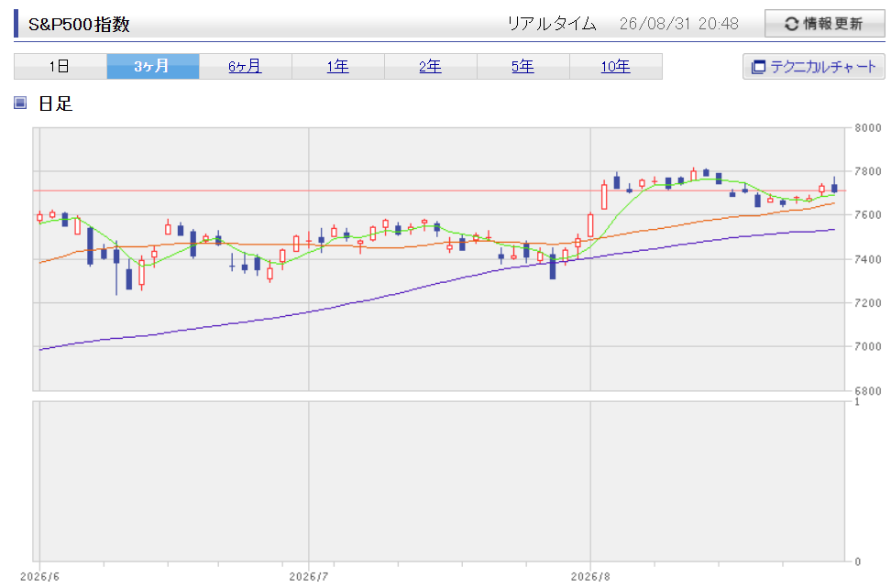Show the 1年 chart period
Image resolution: width=891 pixels, height=588 pixels.
pyautogui.click(x=338, y=67)
